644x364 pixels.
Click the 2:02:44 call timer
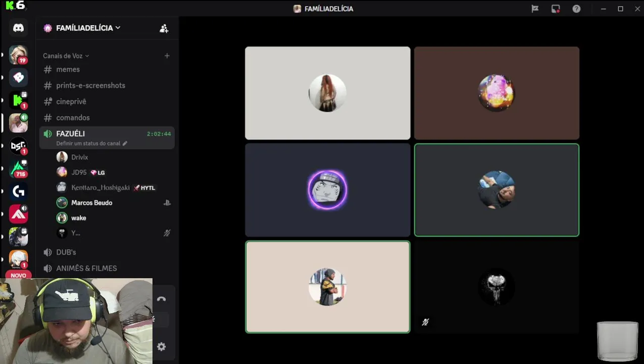(159, 134)
